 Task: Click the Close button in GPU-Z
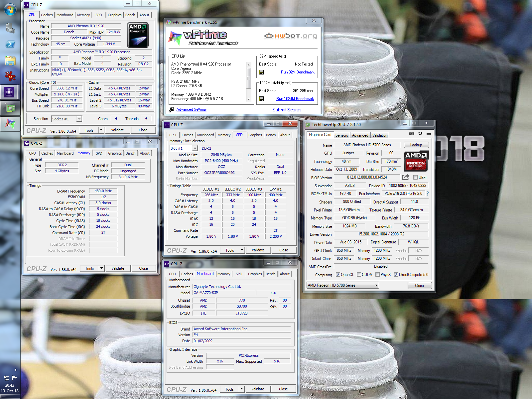click(419, 286)
